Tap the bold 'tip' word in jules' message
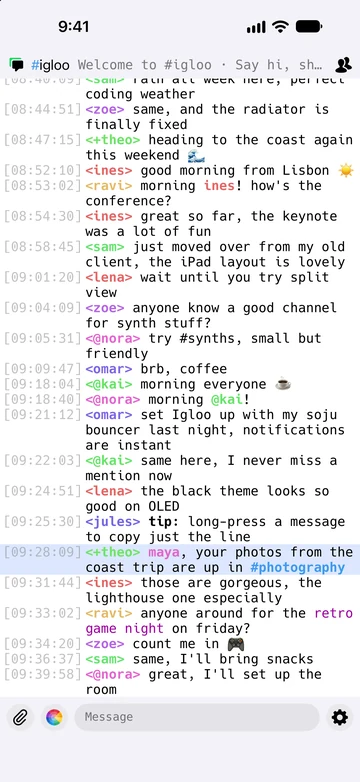360x782 pixels. pyautogui.click(x=160, y=522)
